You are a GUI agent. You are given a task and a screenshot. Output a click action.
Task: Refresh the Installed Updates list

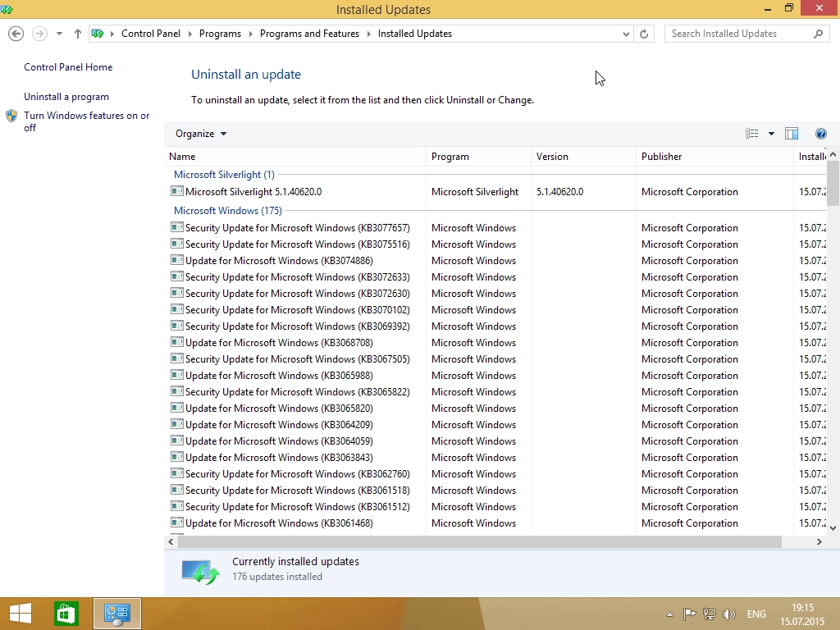pos(644,34)
